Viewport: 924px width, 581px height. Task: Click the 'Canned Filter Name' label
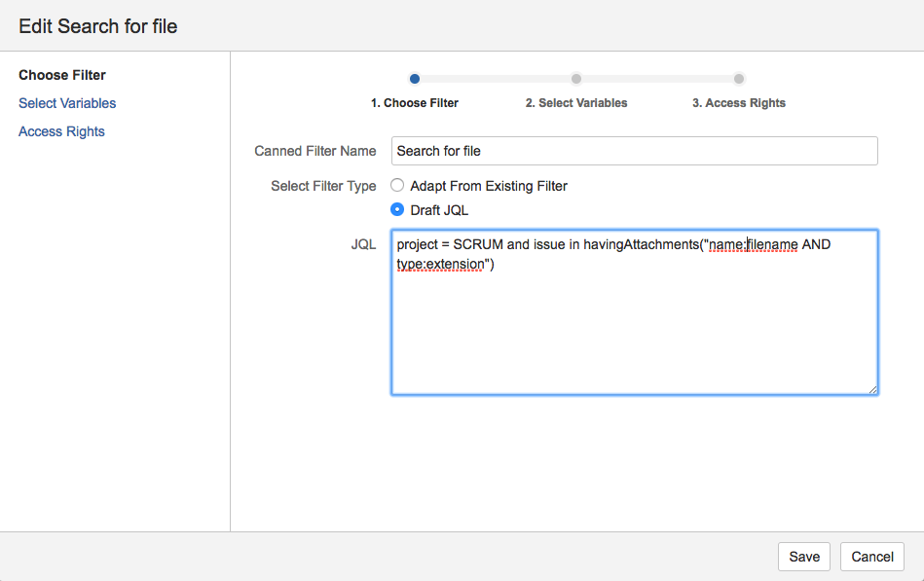[314, 151]
